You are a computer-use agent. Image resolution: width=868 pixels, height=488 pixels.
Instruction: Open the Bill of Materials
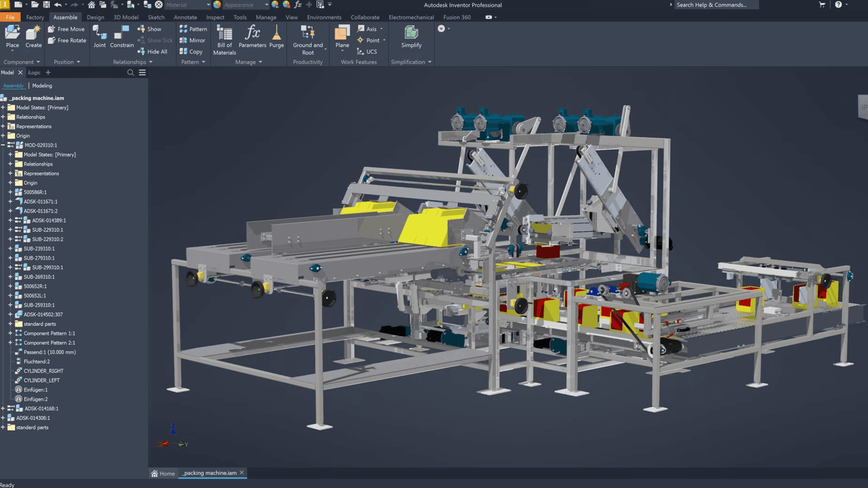pos(224,38)
